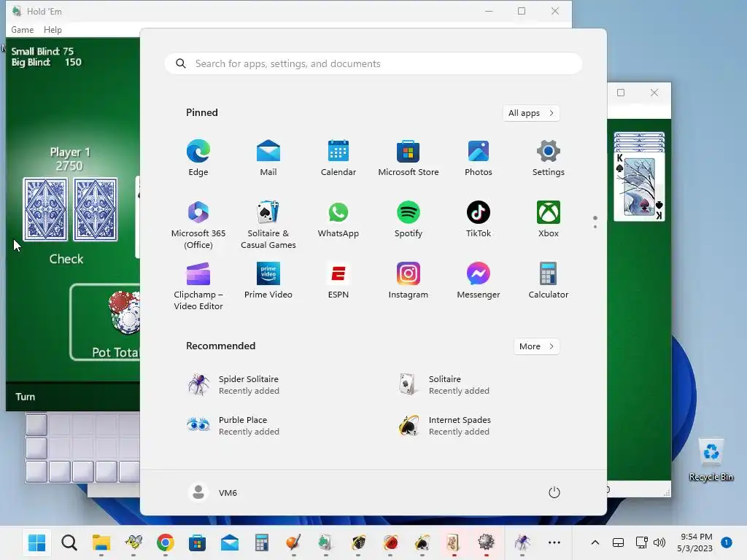This screenshot has height=560, width=747.
Task: Open Microsoft 365 (Office) app
Action: click(x=198, y=225)
